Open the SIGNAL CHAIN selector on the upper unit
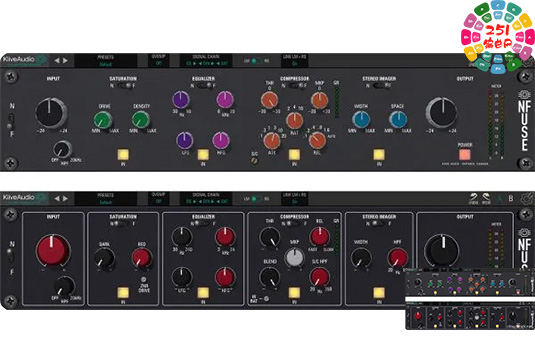Image resolution: width=535 pixels, height=363 pixels. 206,60
